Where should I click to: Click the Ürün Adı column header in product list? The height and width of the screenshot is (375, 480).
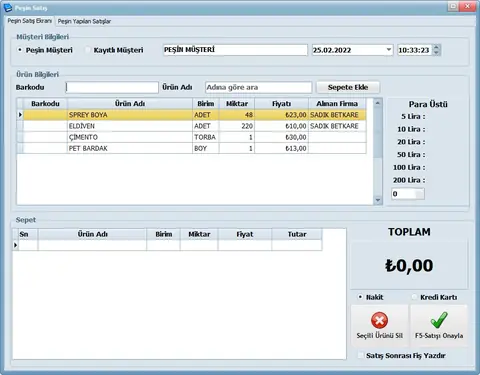click(x=130, y=104)
